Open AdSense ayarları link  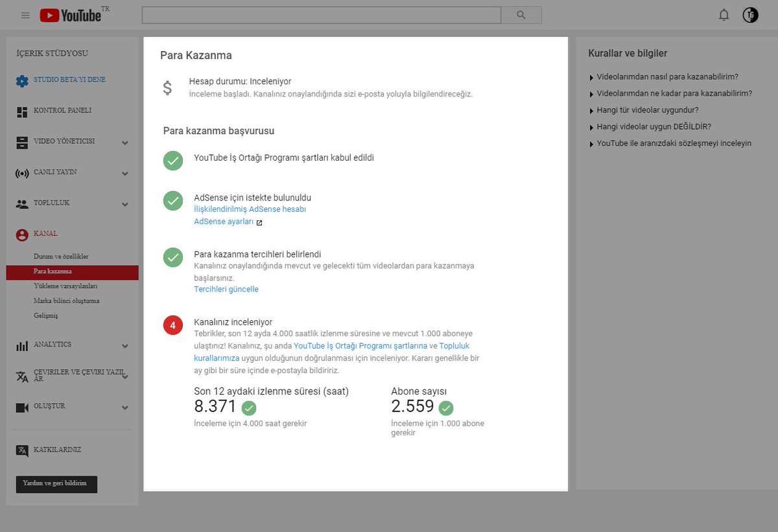pyautogui.click(x=224, y=222)
